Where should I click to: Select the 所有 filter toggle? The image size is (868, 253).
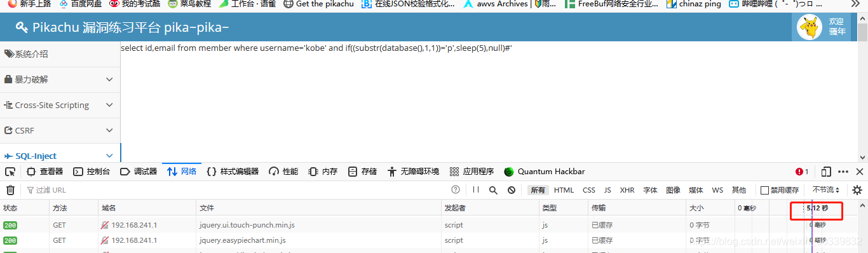538,190
